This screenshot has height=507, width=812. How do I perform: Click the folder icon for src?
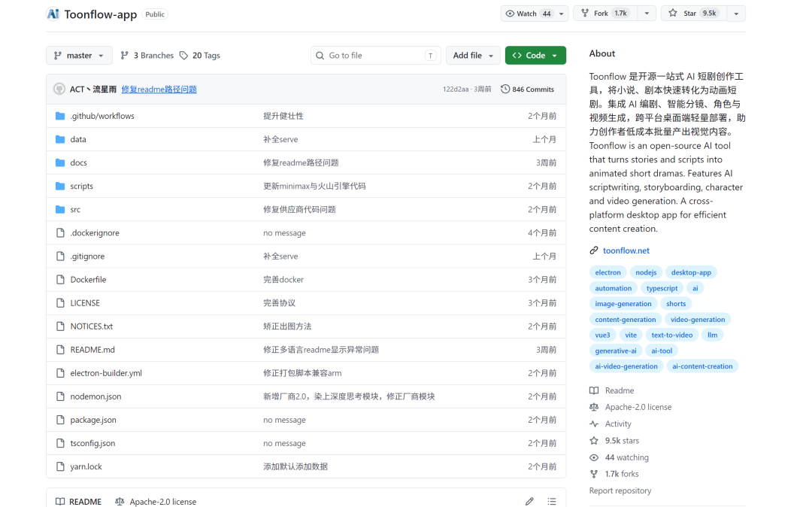[60, 210]
